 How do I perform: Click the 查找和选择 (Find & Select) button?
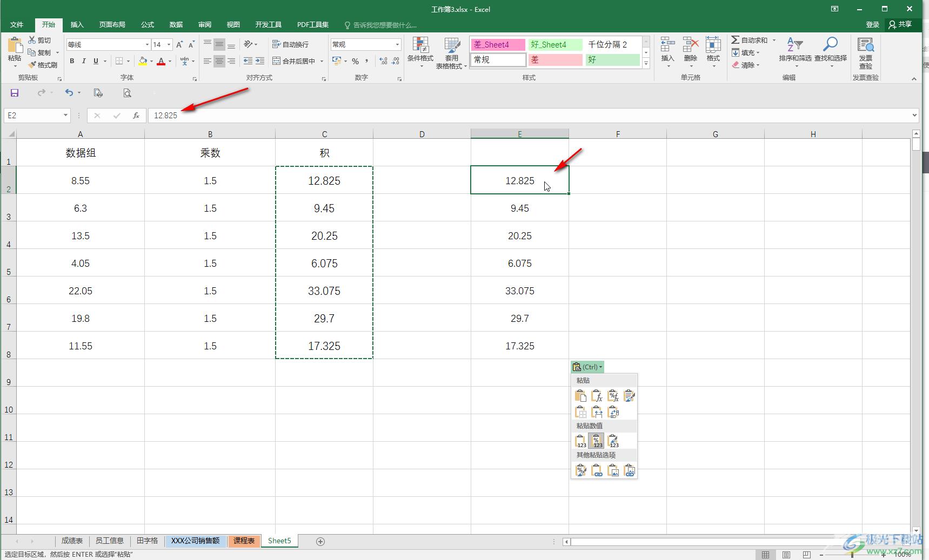coord(831,53)
